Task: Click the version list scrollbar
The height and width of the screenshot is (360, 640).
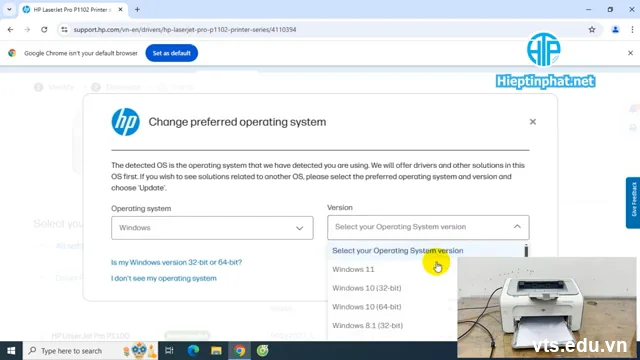Action: [526, 251]
